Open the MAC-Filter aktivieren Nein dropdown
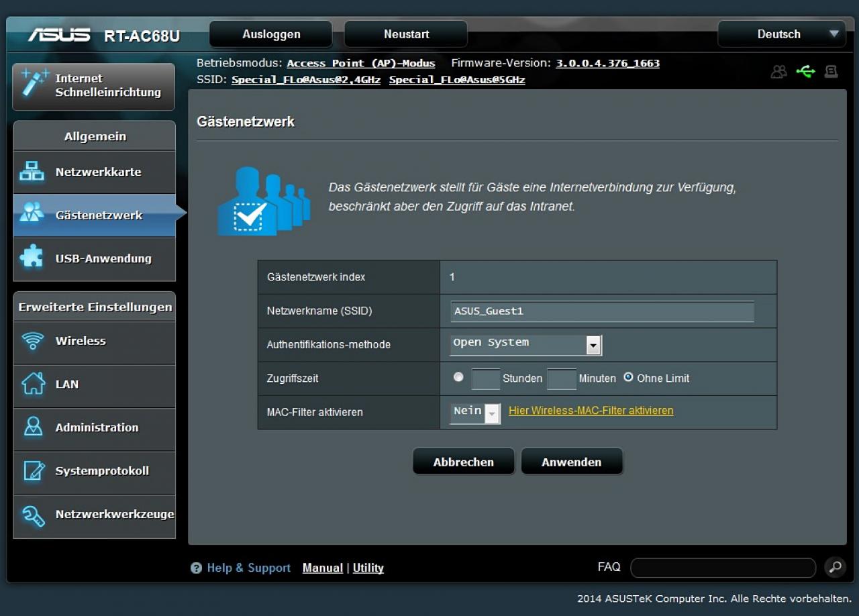 click(475, 413)
